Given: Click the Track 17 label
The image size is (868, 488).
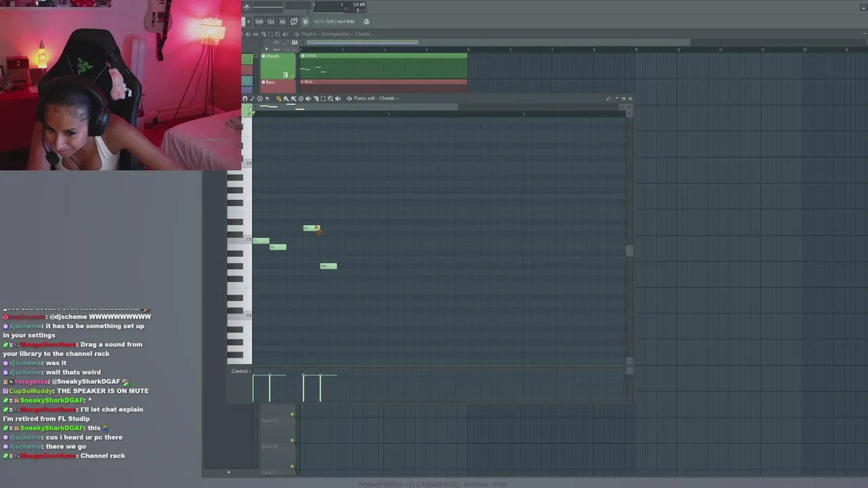Looking at the screenshot, I should (x=270, y=472).
